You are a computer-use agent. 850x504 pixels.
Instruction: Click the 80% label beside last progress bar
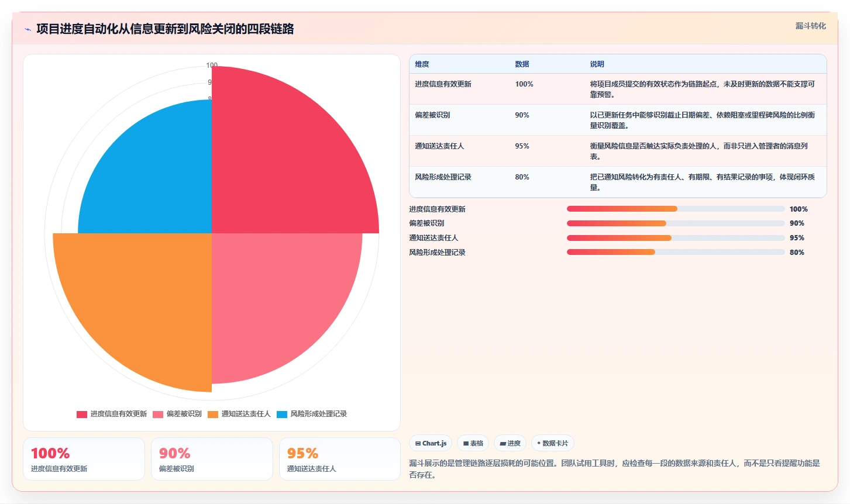pyautogui.click(x=797, y=253)
